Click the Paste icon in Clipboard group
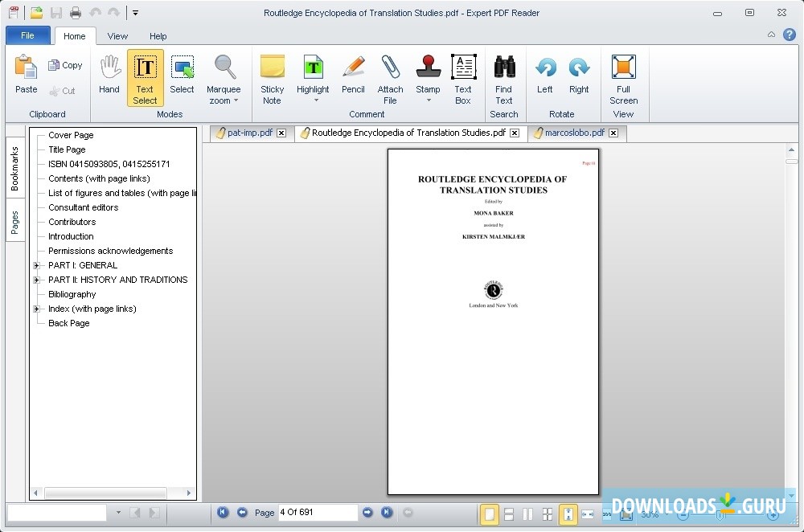Screen dimensions: 804x532 click(26, 74)
